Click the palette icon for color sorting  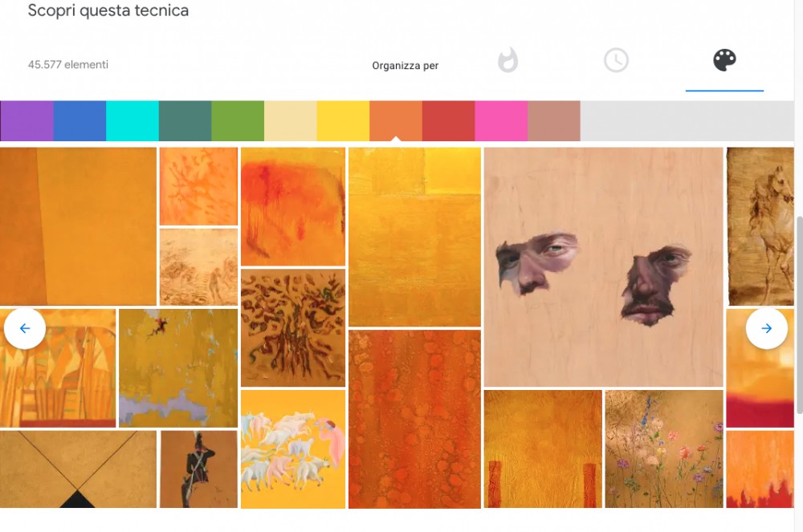tap(724, 59)
